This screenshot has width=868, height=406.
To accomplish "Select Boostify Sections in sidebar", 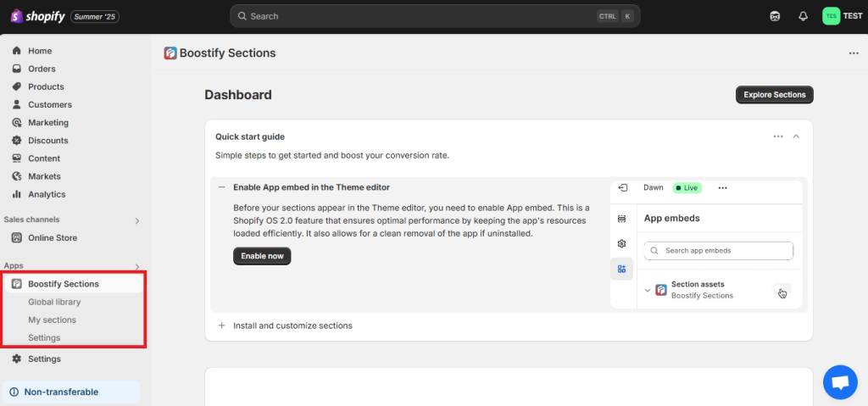I will (x=73, y=284).
